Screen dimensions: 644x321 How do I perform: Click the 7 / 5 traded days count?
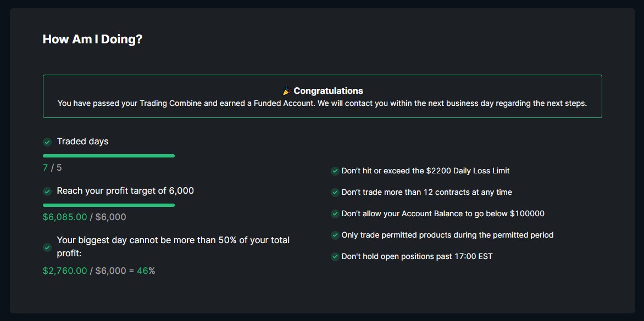point(52,168)
